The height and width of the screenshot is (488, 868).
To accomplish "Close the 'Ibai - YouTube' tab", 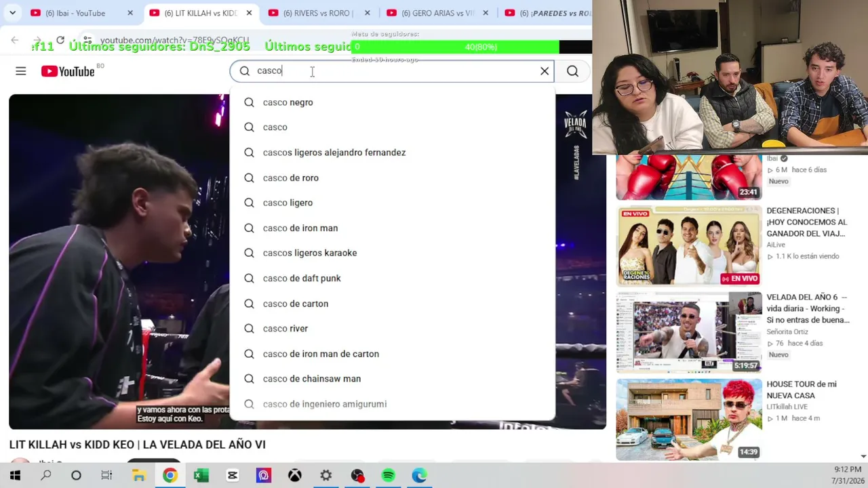I will coord(130,13).
